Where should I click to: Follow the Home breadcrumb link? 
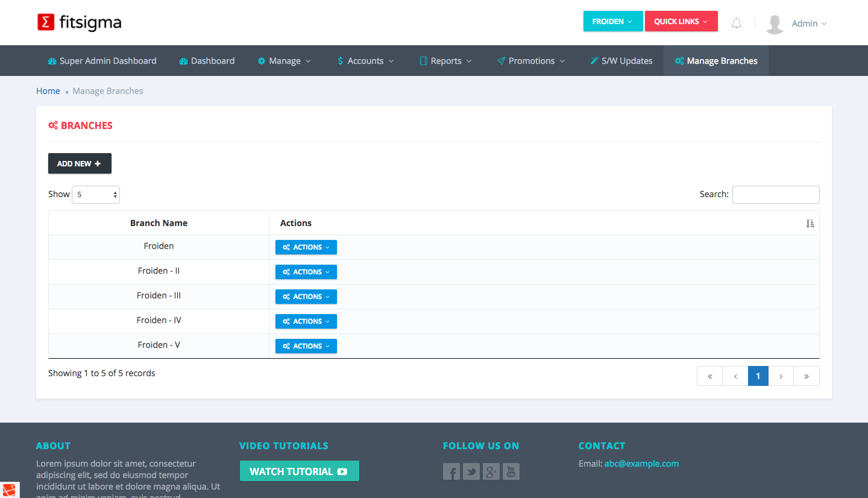(x=48, y=91)
